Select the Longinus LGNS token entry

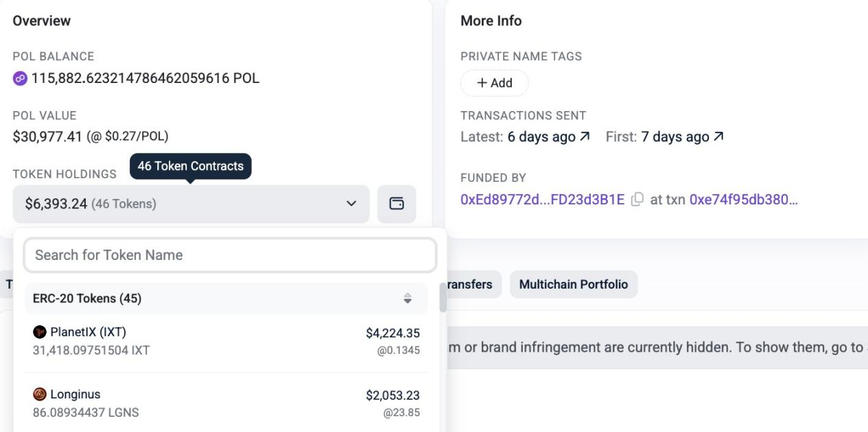pos(226,403)
